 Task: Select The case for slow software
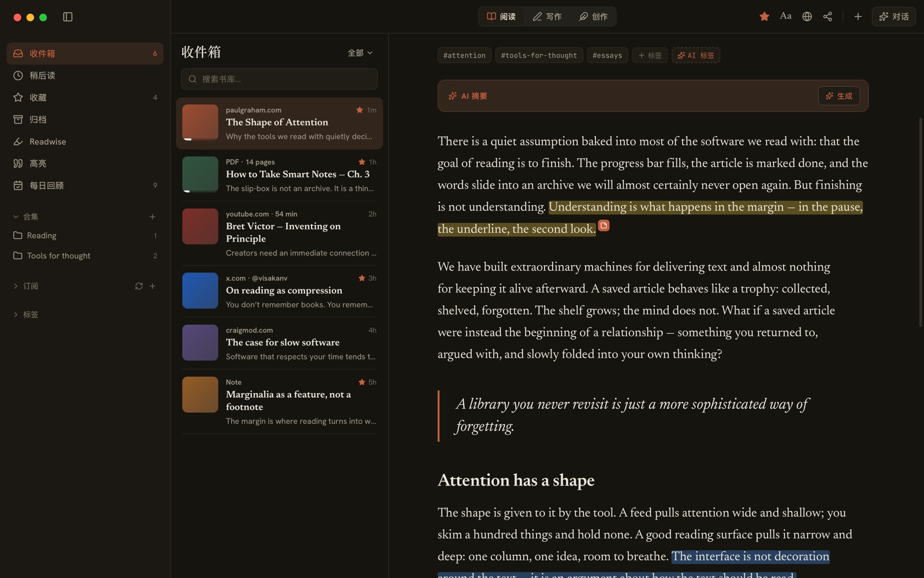280,343
